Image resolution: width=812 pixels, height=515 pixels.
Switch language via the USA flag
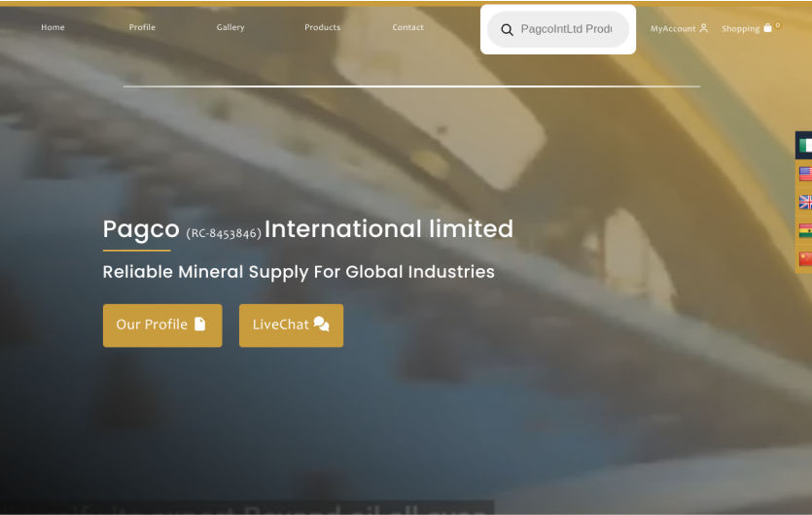click(805, 174)
